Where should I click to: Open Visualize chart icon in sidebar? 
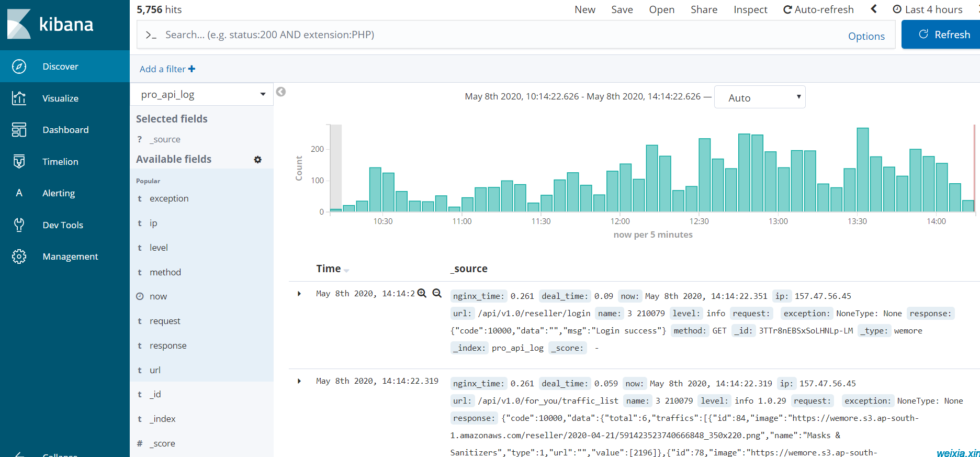tap(19, 98)
